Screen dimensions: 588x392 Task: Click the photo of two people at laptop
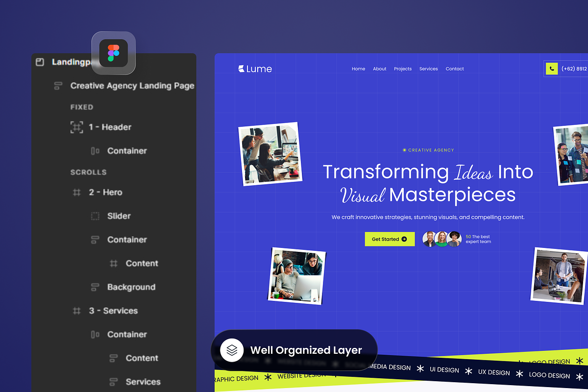click(x=298, y=276)
